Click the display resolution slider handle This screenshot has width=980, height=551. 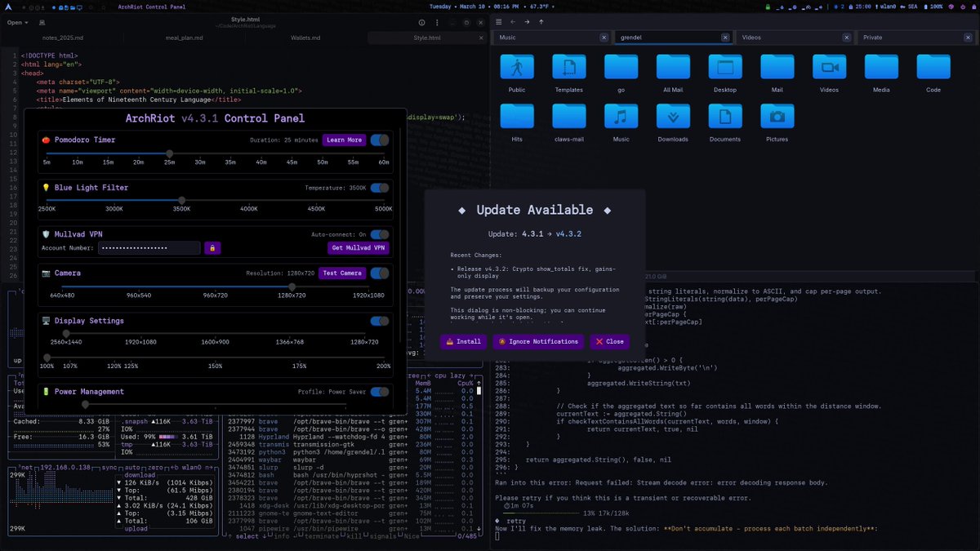(66, 334)
